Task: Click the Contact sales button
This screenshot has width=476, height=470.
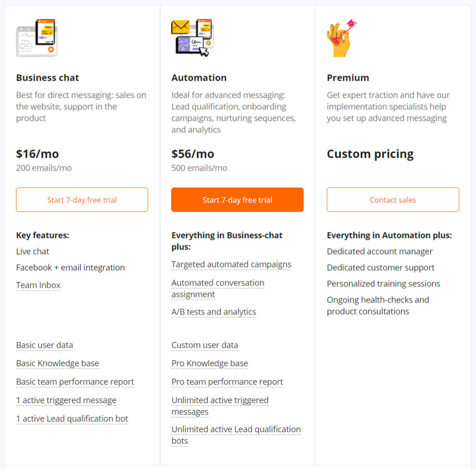Action: tap(392, 200)
